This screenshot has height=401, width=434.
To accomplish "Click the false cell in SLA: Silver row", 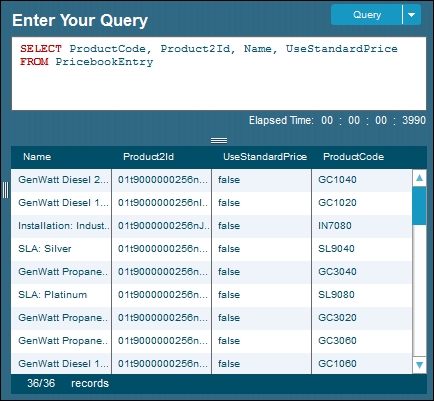I will [262, 249].
